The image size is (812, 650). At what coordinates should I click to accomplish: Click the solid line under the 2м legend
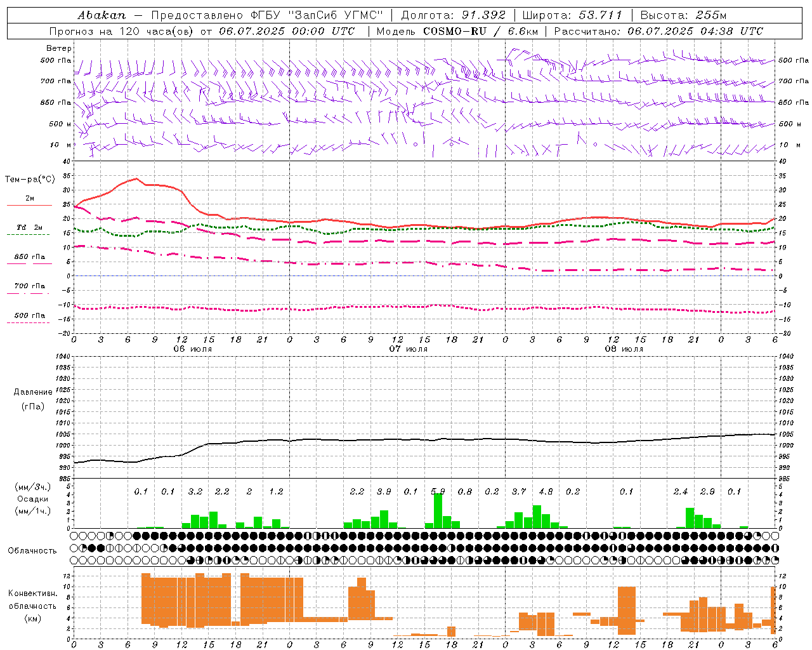29,206
